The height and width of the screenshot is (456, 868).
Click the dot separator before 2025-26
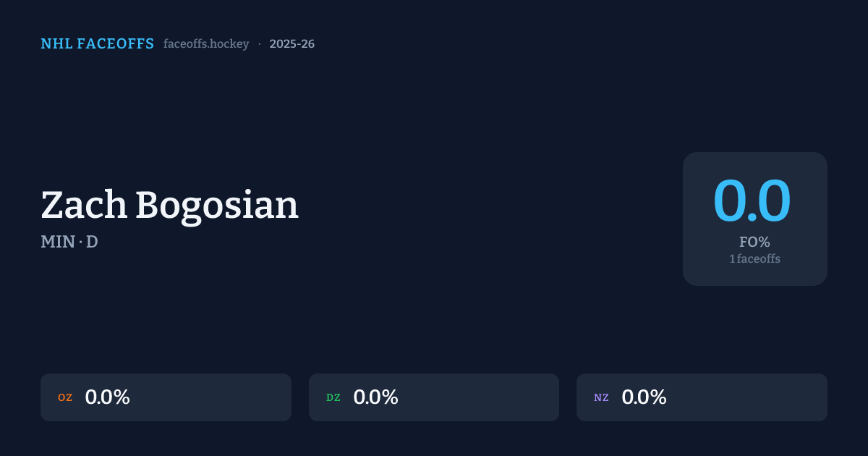pos(260,44)
